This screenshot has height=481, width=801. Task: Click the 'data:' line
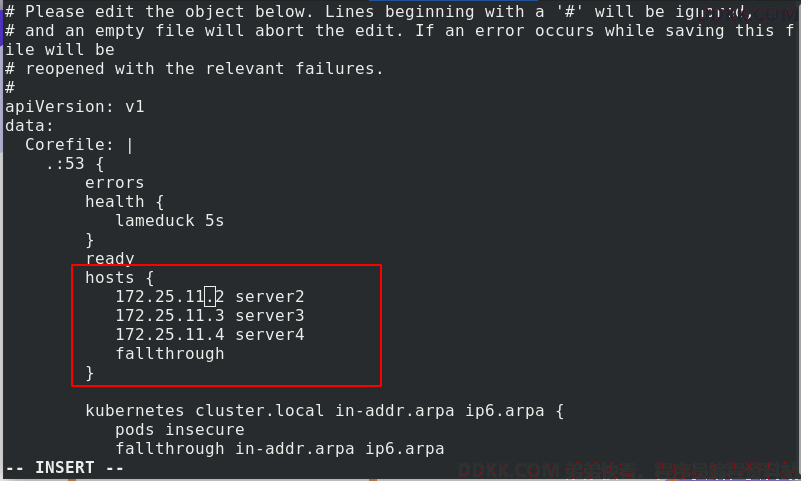[x=30, y=126]
